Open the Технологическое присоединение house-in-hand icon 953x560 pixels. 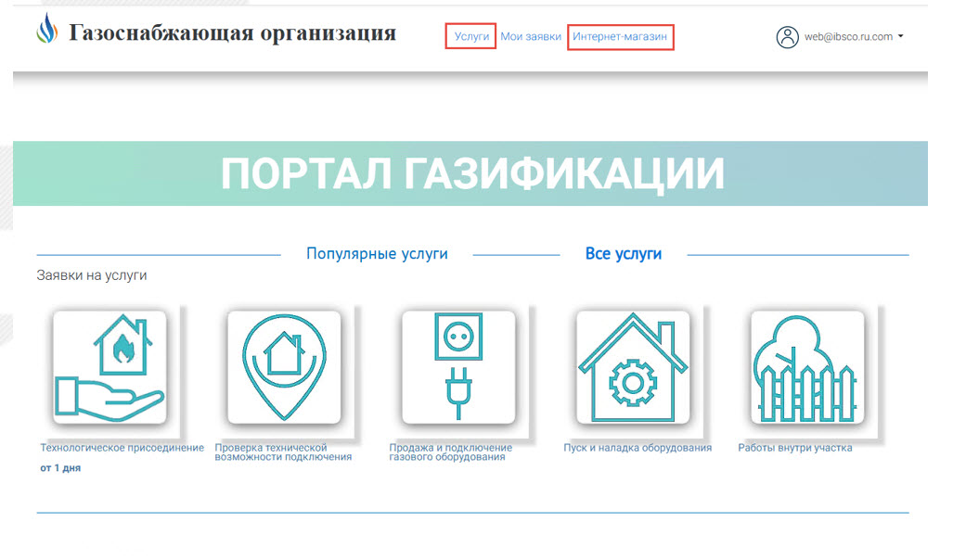point(110,367)
